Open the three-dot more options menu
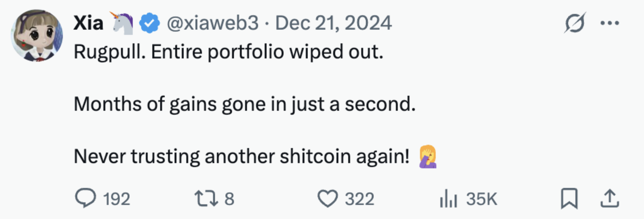This screenshot has width=644, height=219. click(610, 23)
